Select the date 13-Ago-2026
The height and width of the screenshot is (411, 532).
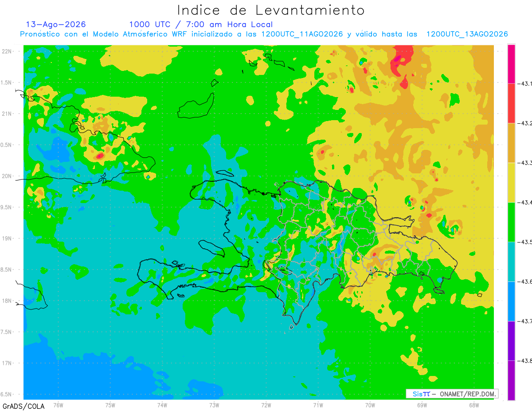(56, 24)
